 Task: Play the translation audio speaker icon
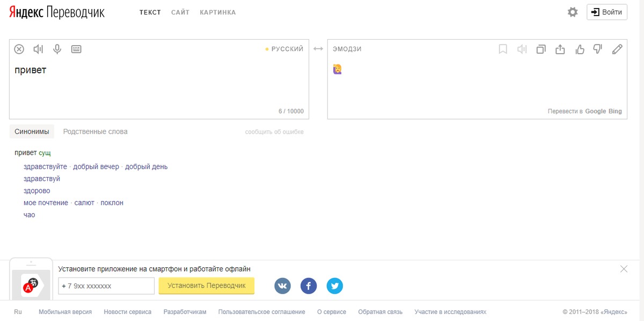pos(522,49)
